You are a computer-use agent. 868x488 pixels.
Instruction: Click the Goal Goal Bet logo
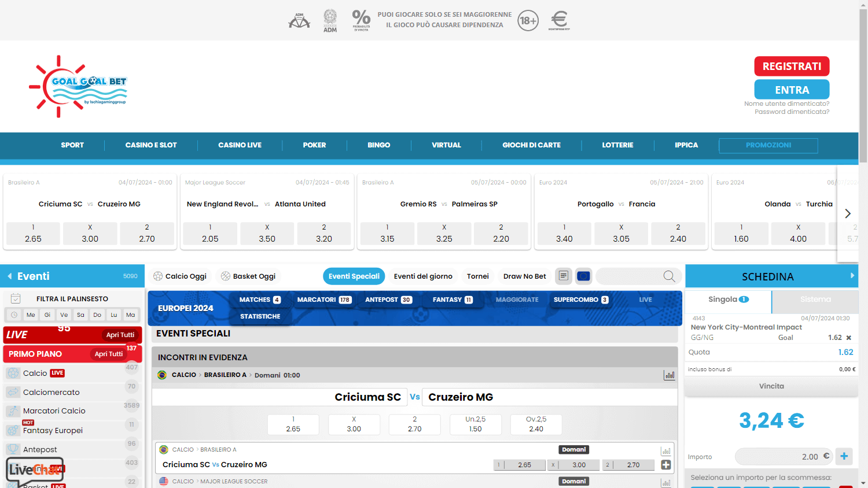tap(78, 87)
